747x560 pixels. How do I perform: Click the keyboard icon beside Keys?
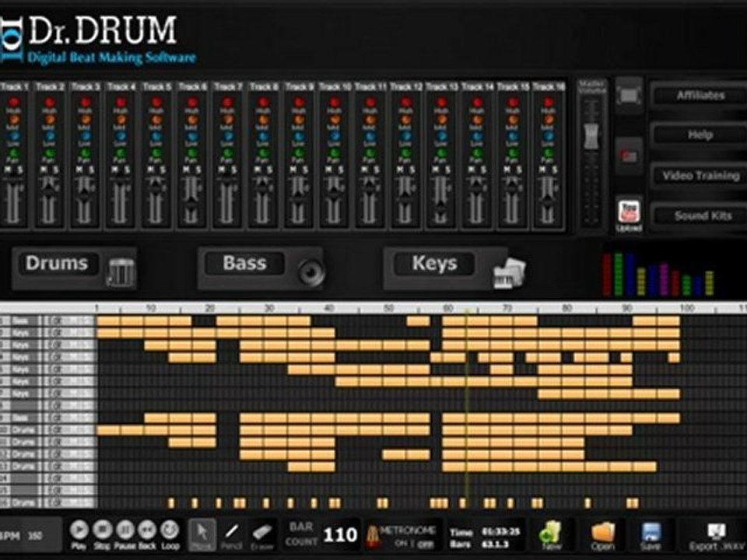pos(509,273)
